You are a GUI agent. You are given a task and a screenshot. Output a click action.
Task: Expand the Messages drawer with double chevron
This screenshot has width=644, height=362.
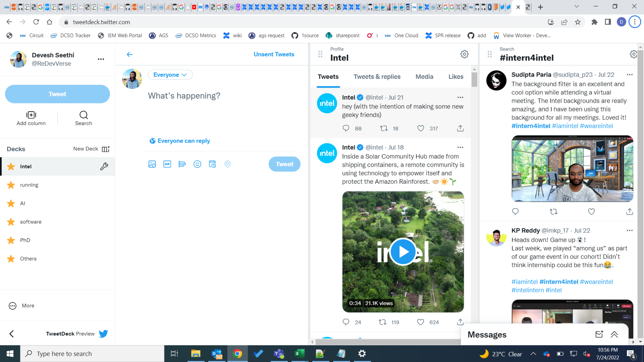coord(614,334)
